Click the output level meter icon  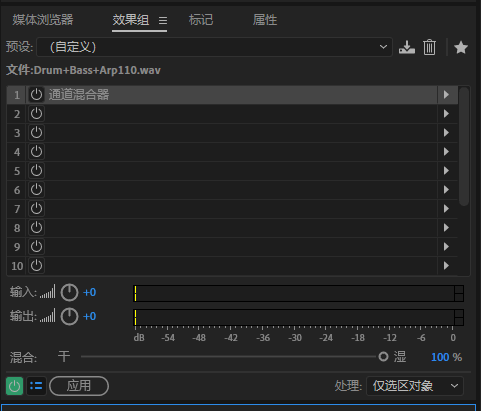pos(48,316)
